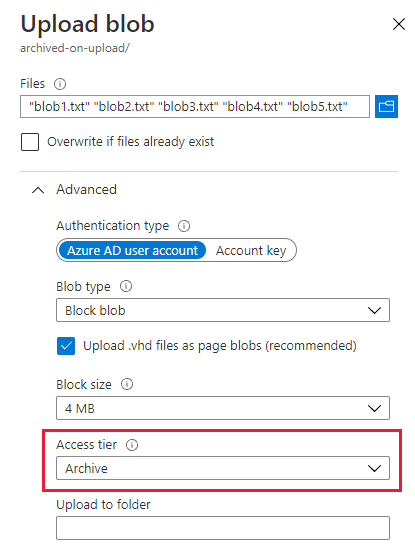Click the Files selection text field

195,106
